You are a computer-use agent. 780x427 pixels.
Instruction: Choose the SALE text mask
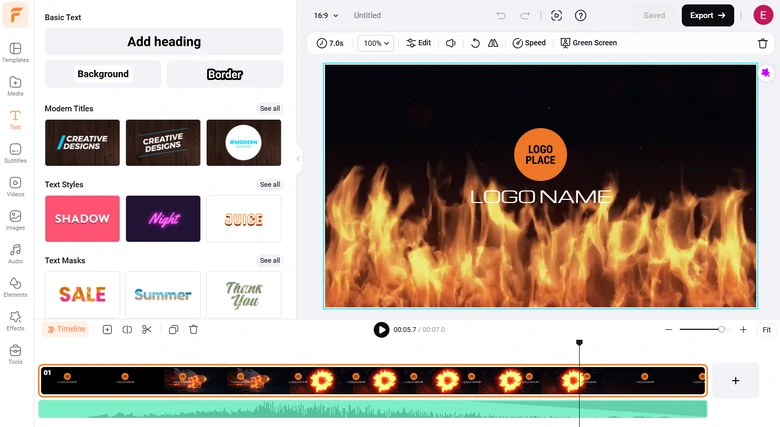point(82,294)
